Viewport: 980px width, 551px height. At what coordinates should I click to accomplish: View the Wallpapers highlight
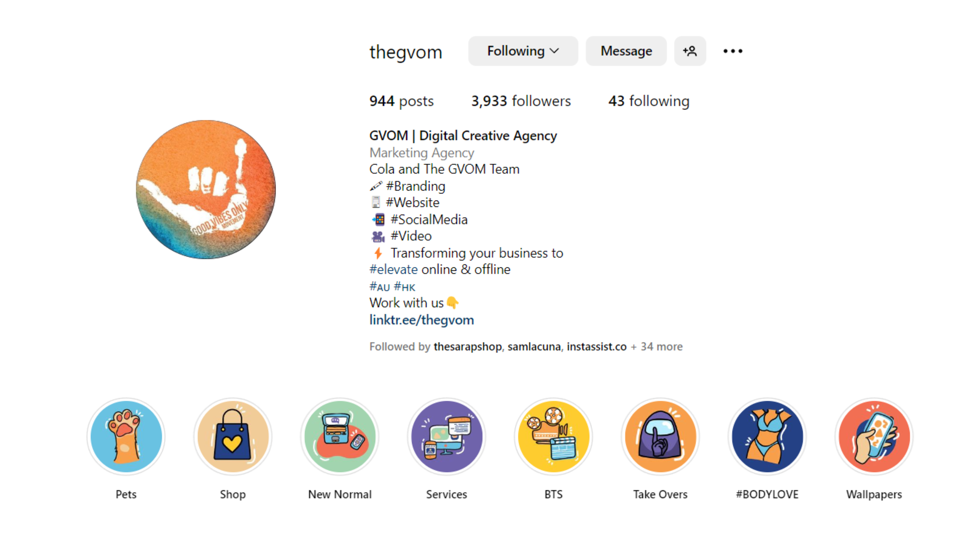coord(874,436)
